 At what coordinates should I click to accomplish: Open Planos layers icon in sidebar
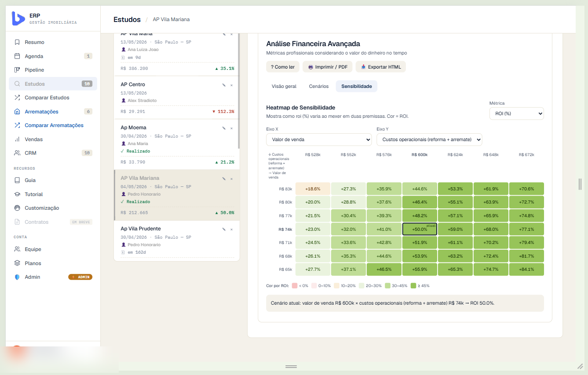click(x=17, y=263)
